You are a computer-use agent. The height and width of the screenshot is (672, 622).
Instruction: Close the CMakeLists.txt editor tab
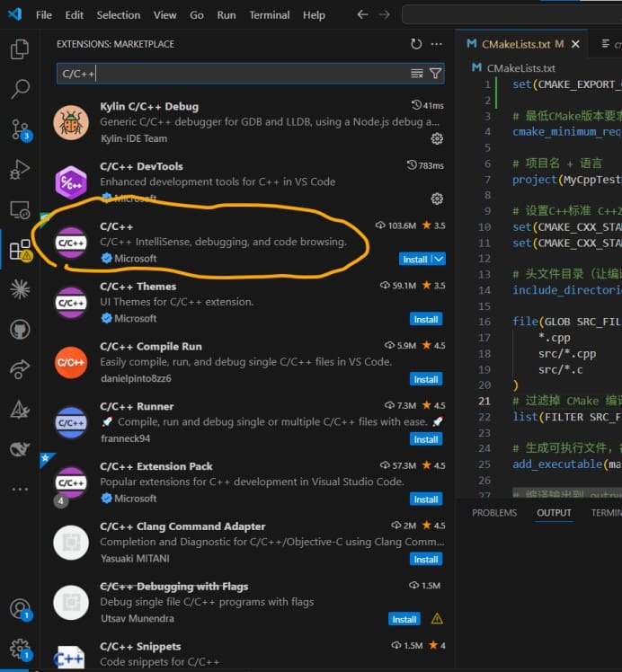[x=575, y=44]
